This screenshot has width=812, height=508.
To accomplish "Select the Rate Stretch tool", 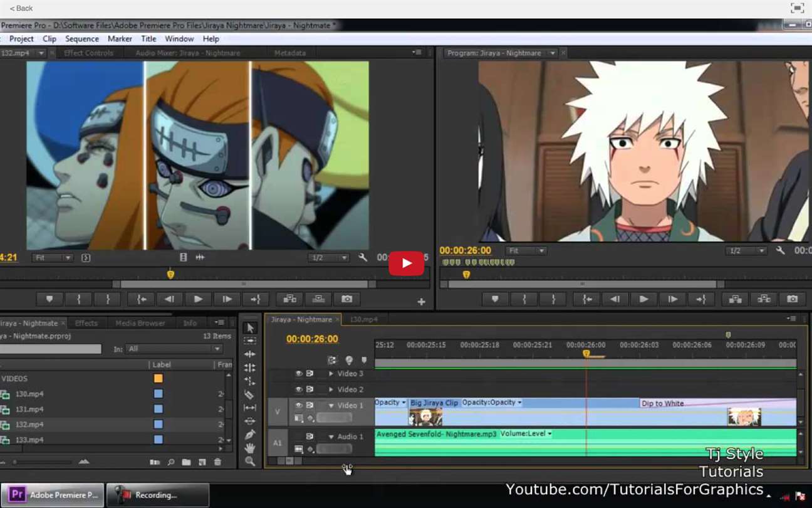I will point(250,381).
